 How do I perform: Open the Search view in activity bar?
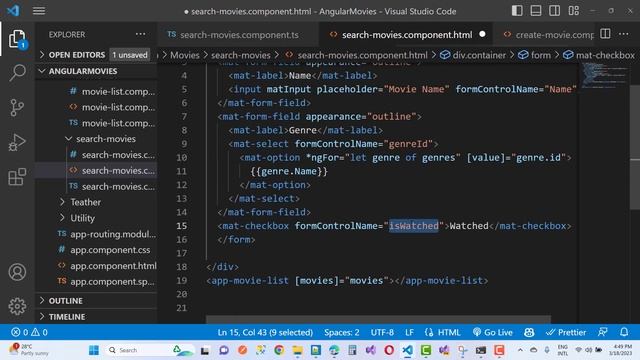17,73
